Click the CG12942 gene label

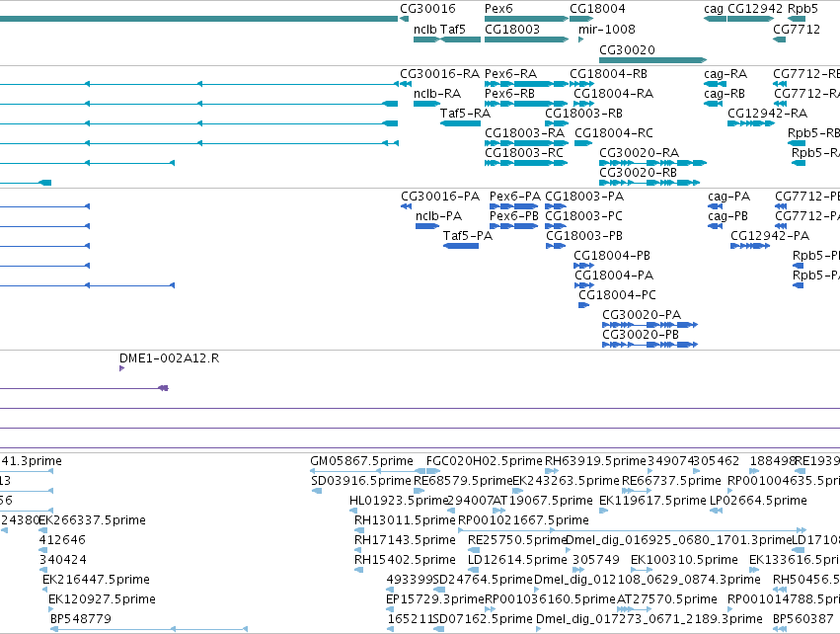[755, 9]
